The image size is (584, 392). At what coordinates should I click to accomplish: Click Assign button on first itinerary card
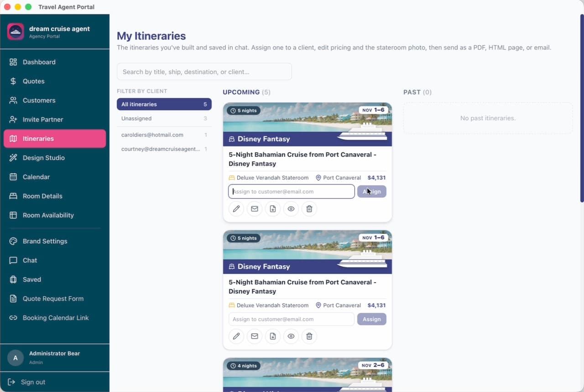click(372, 191)
